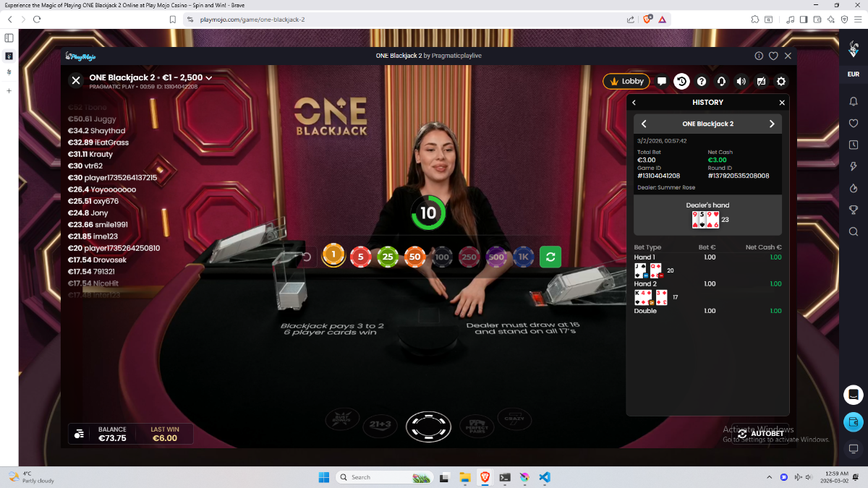Screen dimensions: 868x488
Task: Click the round history clock icon
Action: [681, 82]
